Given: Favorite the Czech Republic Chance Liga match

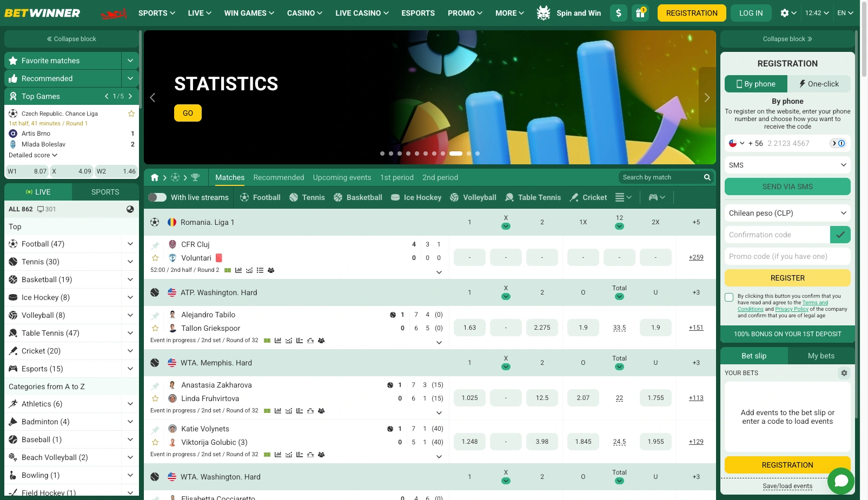Looking at the screenshot, I should [x=131, y=114].
